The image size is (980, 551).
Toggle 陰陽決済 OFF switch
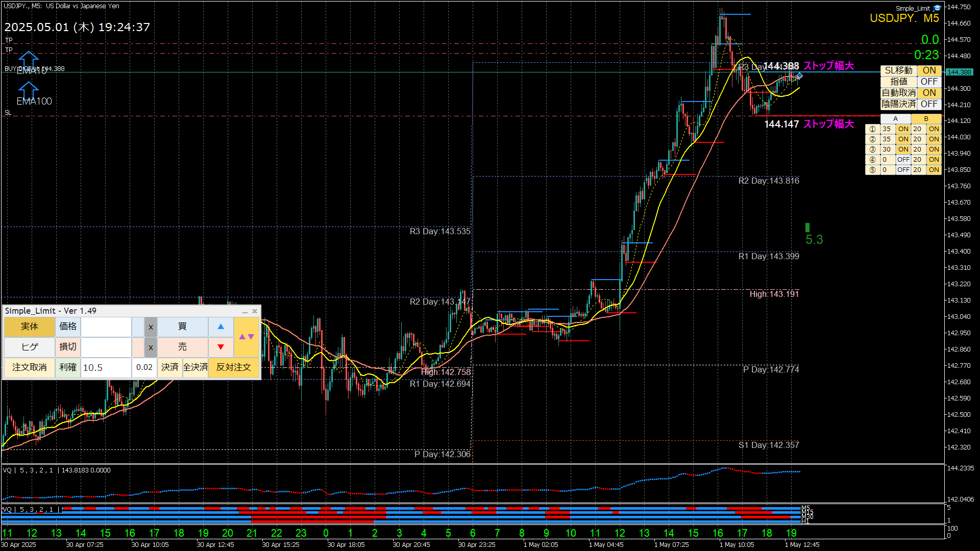[929, 104]
